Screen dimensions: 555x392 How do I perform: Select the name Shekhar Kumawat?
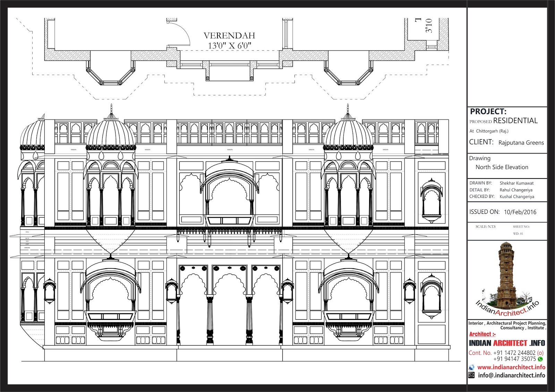(x=516, y=183)
